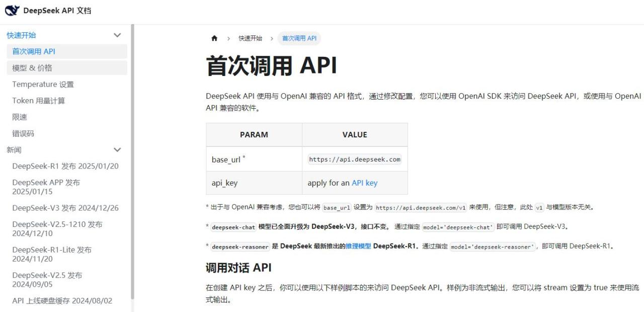
Task: Click the model='deepseek-reasoner' inline code
Action: (493, 247)
